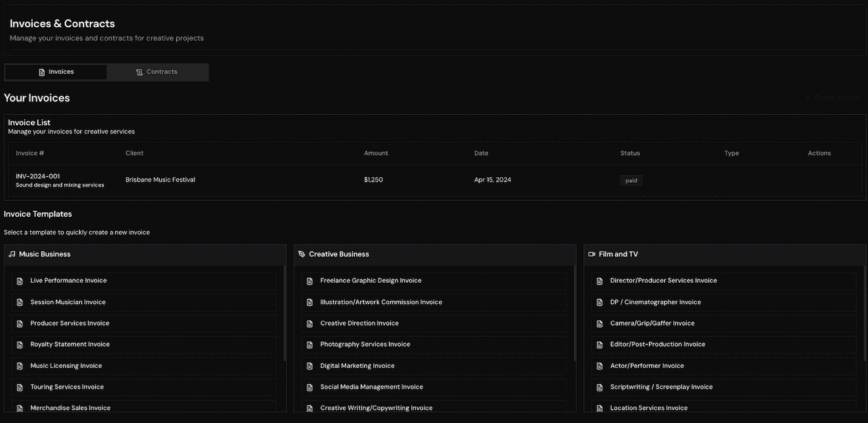Click the document icon for DP / Cinematographer Invoice
Image resolution: width=868 pixels, height=423 pixels.
(600, 303)
